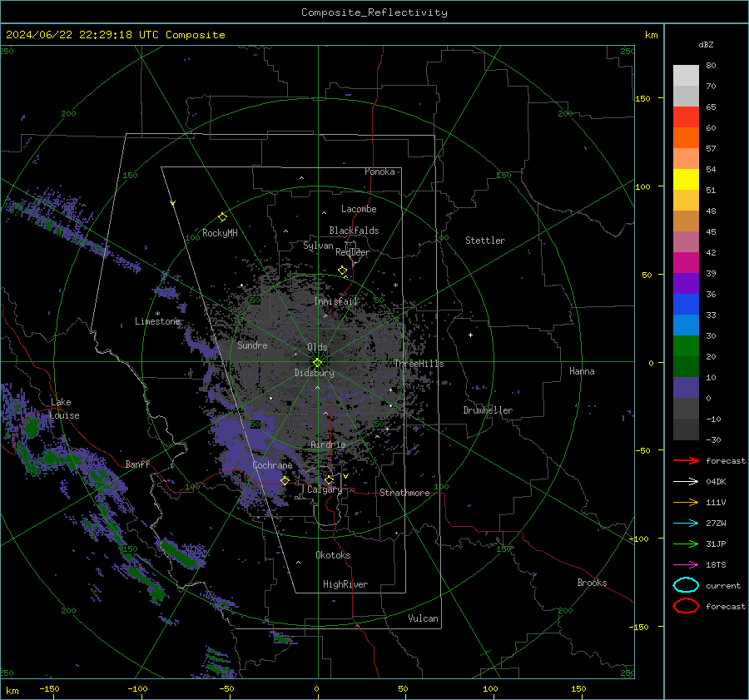The width and height of the screenshot is (749, 700).
Task: Click the orange 111V arrow icon
Action: click(686, 502)
